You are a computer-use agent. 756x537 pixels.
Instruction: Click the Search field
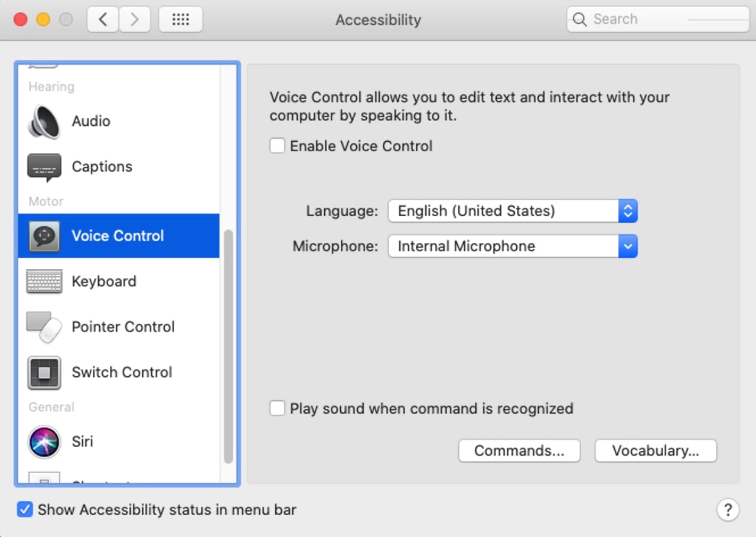(x=658, y=19)
